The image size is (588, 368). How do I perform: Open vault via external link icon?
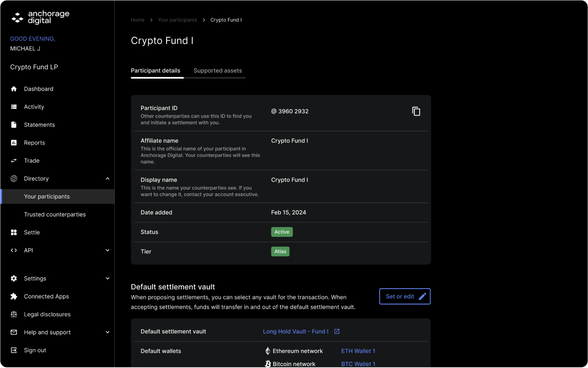tap(337, 332)
